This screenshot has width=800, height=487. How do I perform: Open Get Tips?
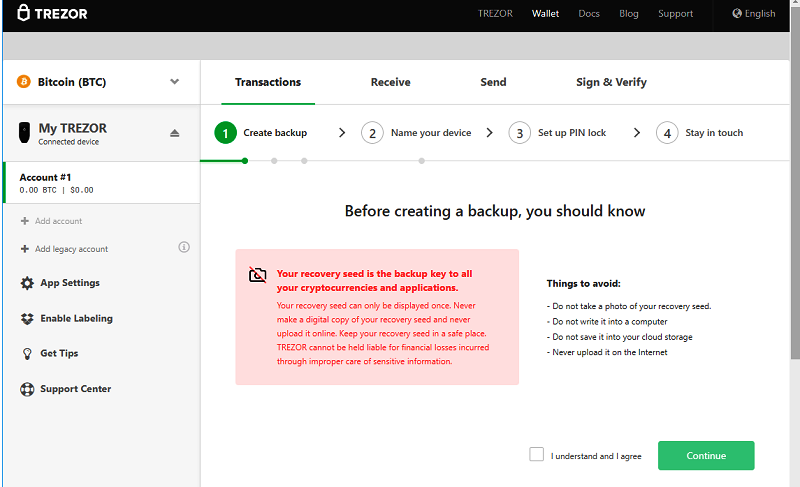[x=59, y=353]
